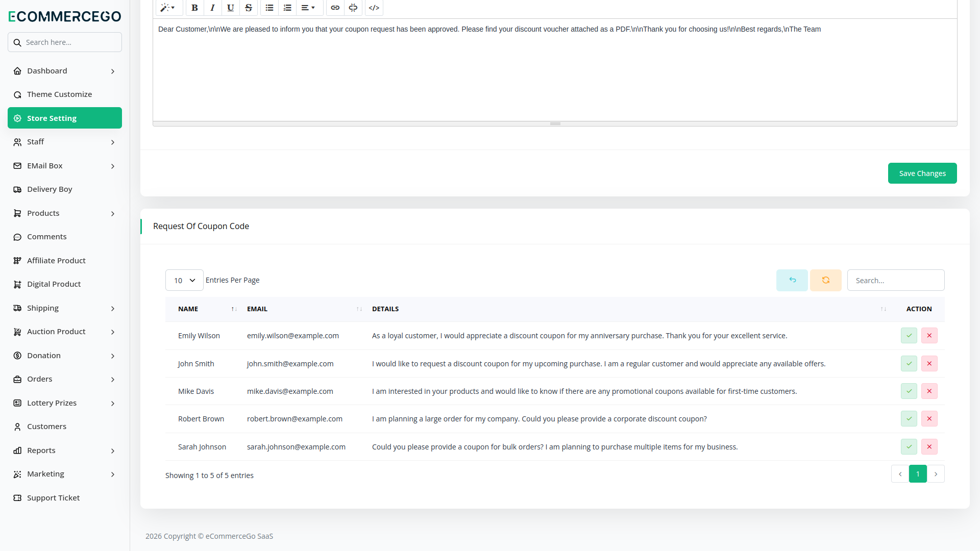
Task: Reject John Smith's coupon request
Action: tap(929, 364)
